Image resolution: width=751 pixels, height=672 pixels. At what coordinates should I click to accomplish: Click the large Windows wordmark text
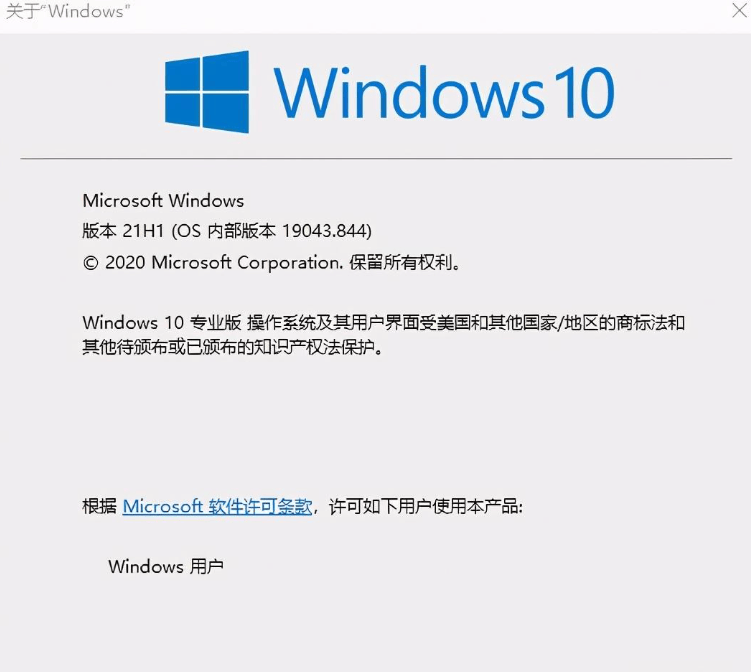(x=409, y=92)
